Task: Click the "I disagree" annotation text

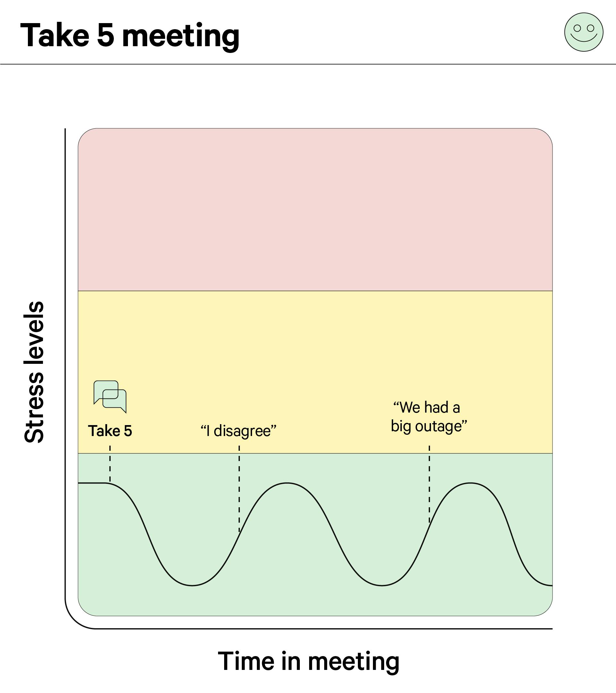Action: point(238,431)
